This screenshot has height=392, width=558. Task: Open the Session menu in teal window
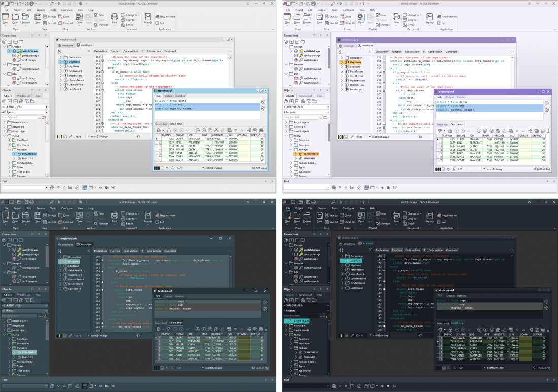click(x=41, y=208)
